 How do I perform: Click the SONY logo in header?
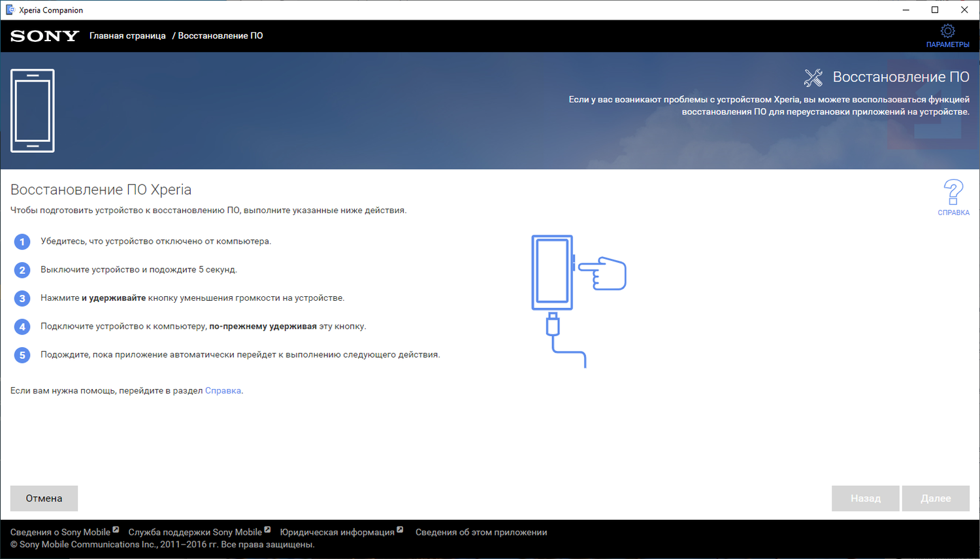point(44,36)
